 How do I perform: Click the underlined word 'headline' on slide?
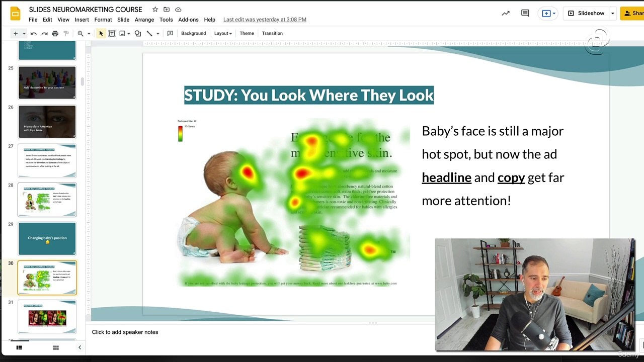446,177
